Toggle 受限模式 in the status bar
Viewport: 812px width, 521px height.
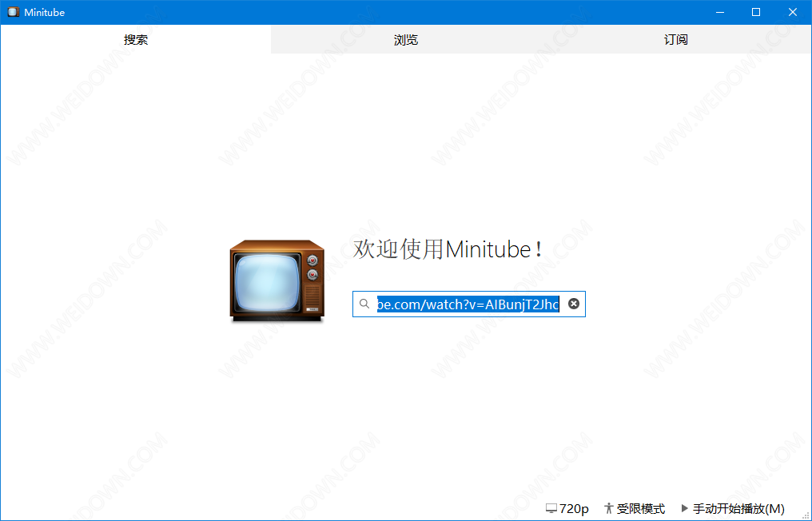[x=635, y=508]
